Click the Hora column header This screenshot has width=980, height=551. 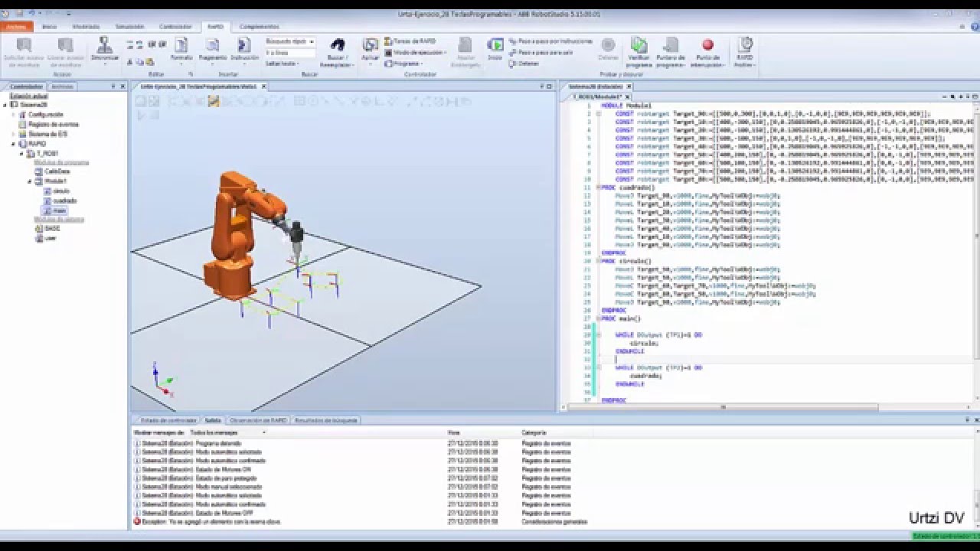(x=455, y=432)
